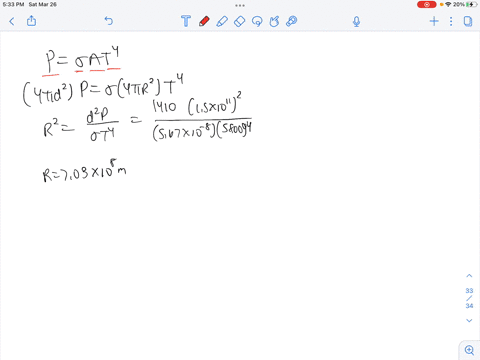Go to previous page with up chevron
Viewport: 480px width, 360px height.
(469, 276)
